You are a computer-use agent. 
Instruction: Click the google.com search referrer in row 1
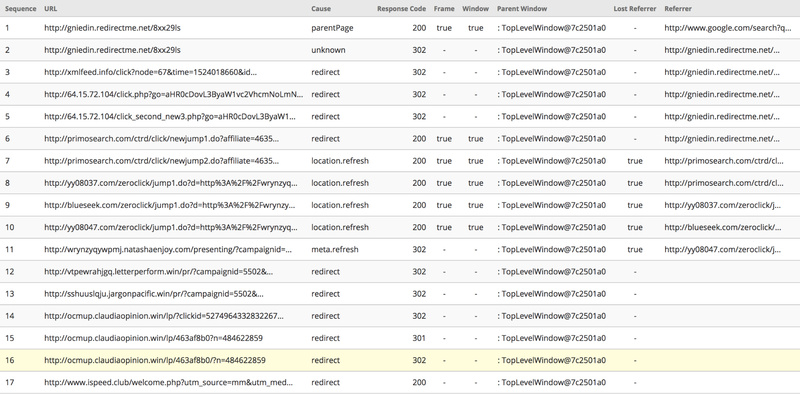pos(728,28)
